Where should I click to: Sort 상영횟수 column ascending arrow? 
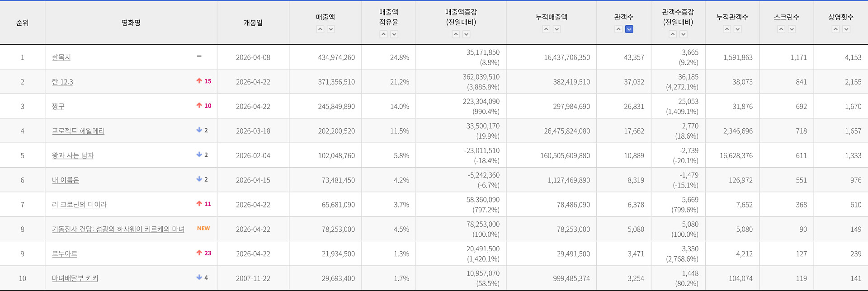click(835, 29)
